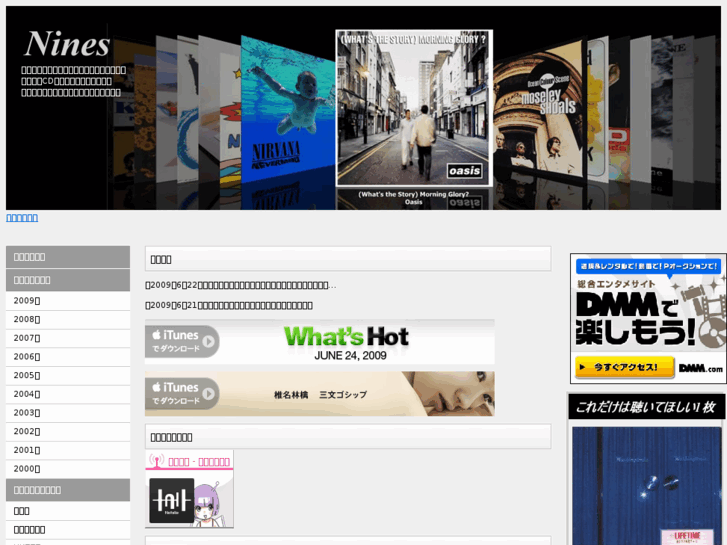Click the iTunes download arrow on What's Hot banner
The height and width of the screenshot is (545, 727).
[x=208, y=341]
